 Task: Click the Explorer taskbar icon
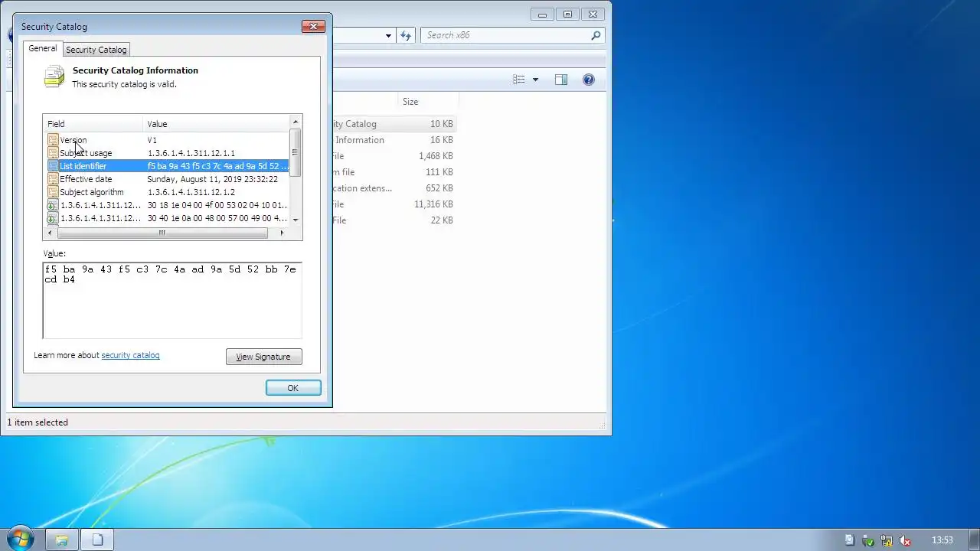pos(62,540)
